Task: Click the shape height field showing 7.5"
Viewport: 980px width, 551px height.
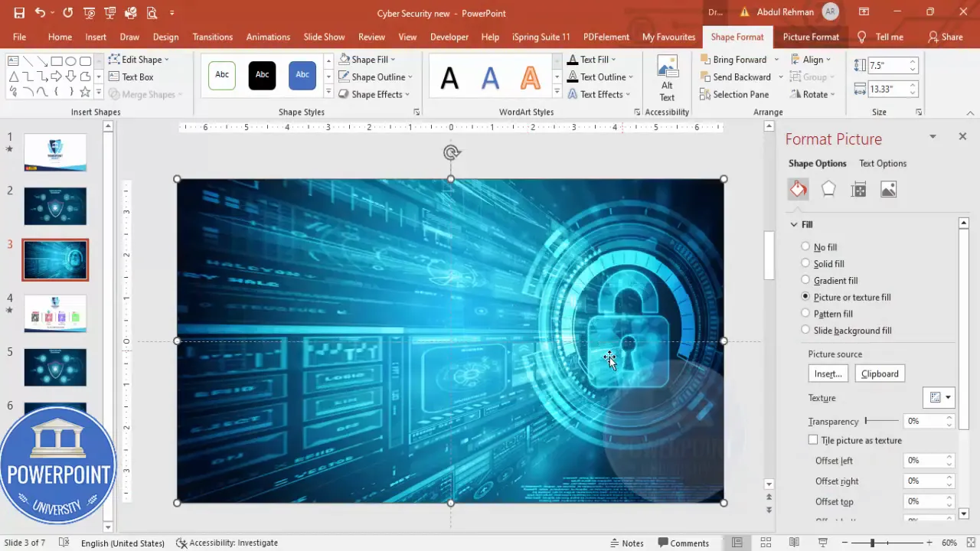Action: 888,66
